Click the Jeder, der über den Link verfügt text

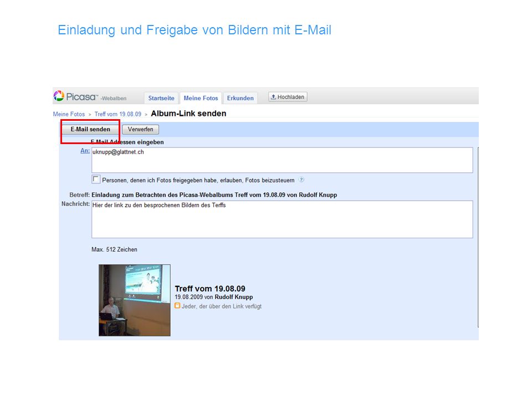(x=222, y=306)
